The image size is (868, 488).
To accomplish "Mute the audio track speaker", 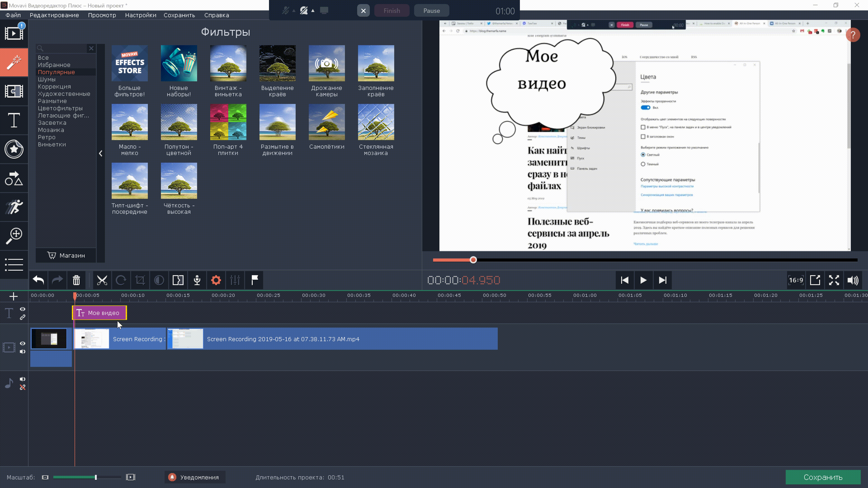I will pos(23,379).
